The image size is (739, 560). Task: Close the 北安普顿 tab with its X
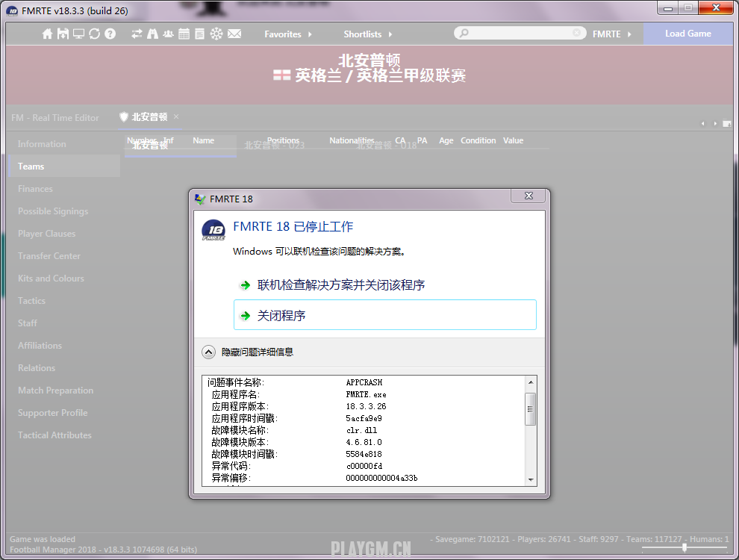(176, 116)
